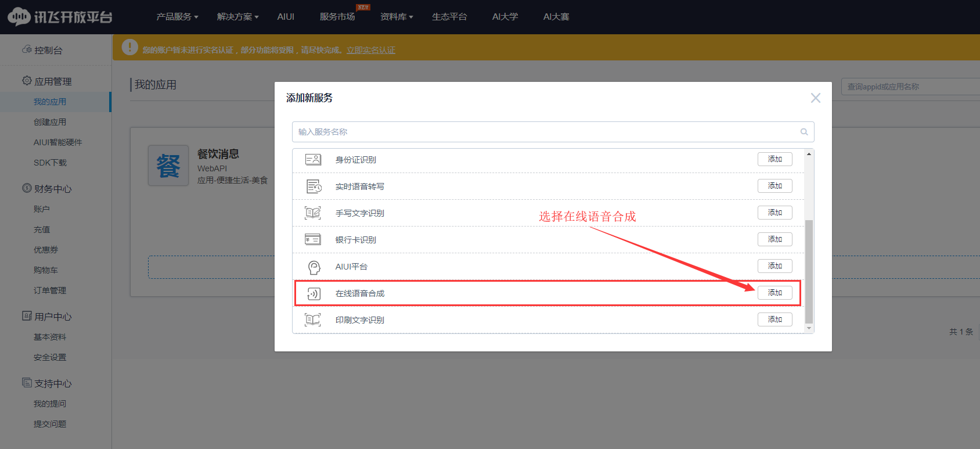Follow the 立即实名认证 link
The image size is (980, 449).
pyautogui.click(x=370, y=51)
